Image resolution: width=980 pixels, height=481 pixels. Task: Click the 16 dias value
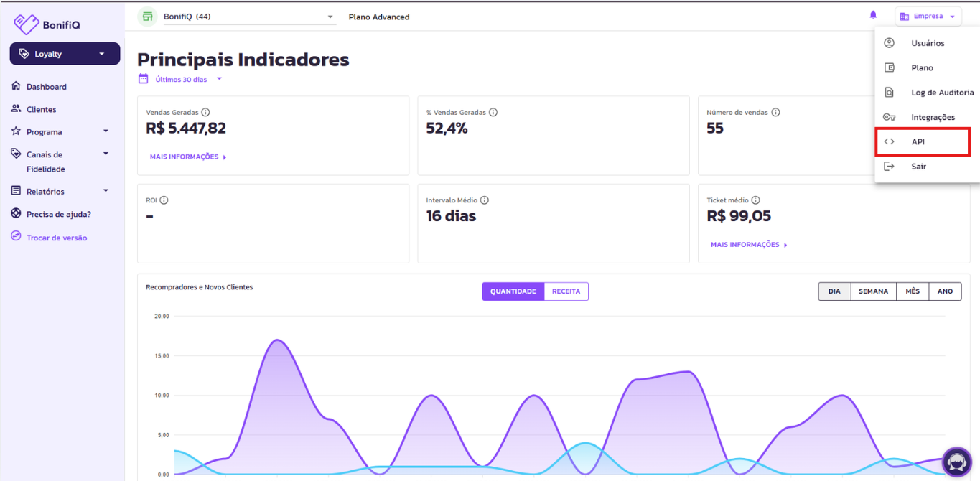pos(451,216)
